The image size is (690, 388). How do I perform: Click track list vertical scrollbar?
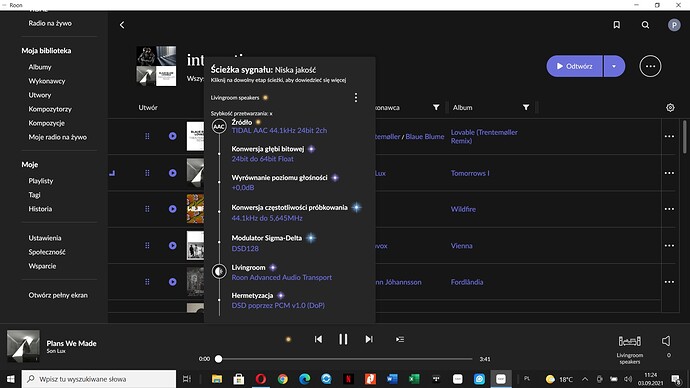[684, 136]
